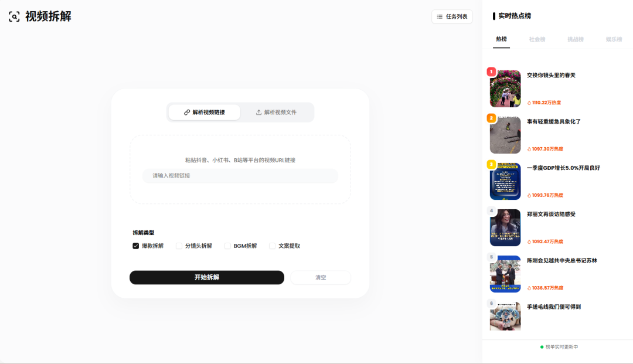Image resolution: width=633 pixels, height=364 pixels.
Task: Focus the 请输入视频链接 input field
Action: 240,175
